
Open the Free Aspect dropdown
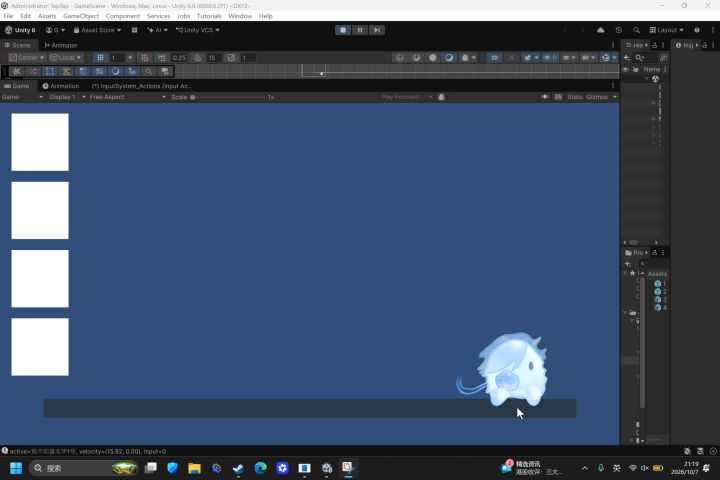tap(128, 97)
